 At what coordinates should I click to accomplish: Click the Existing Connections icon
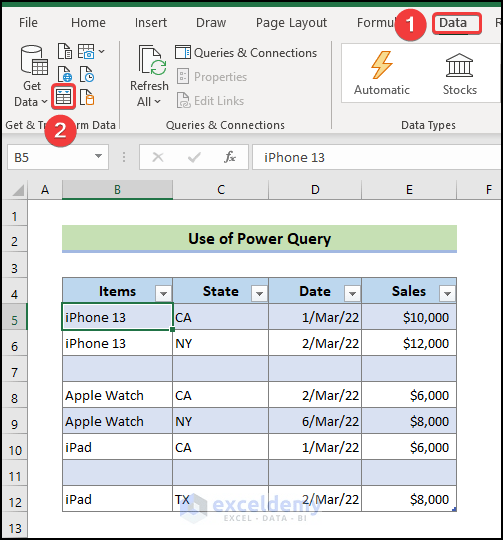click(87, 97)
